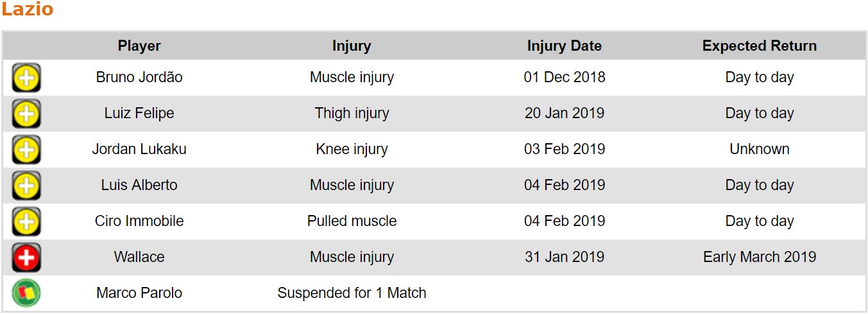Screen dimensions: 868x314
Task: Click the '01 Dec 2018' injury date
Action: 565,77
